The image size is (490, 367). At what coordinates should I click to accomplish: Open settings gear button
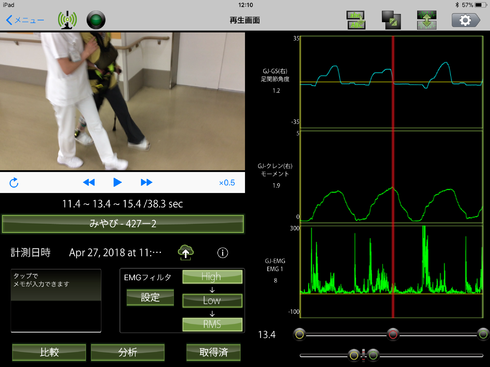pos(466,20)
